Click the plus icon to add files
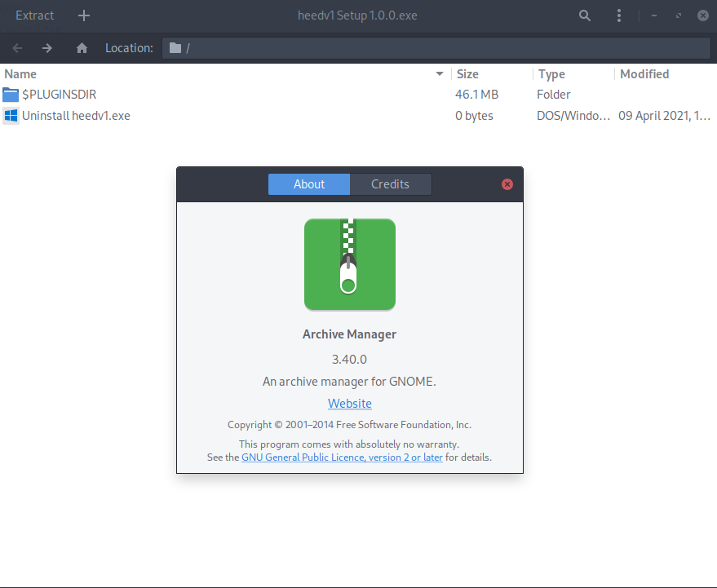Viewport: 717px width, 588px height. point(84,15)
